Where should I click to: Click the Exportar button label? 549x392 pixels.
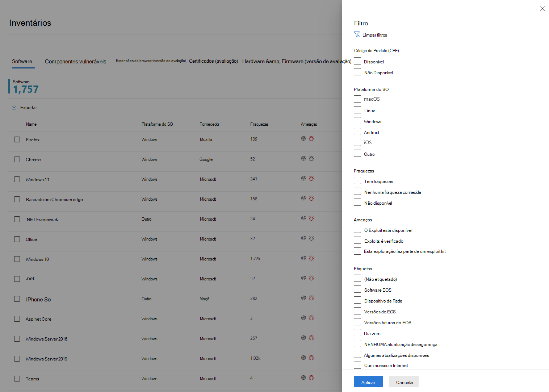pos(29,108)
